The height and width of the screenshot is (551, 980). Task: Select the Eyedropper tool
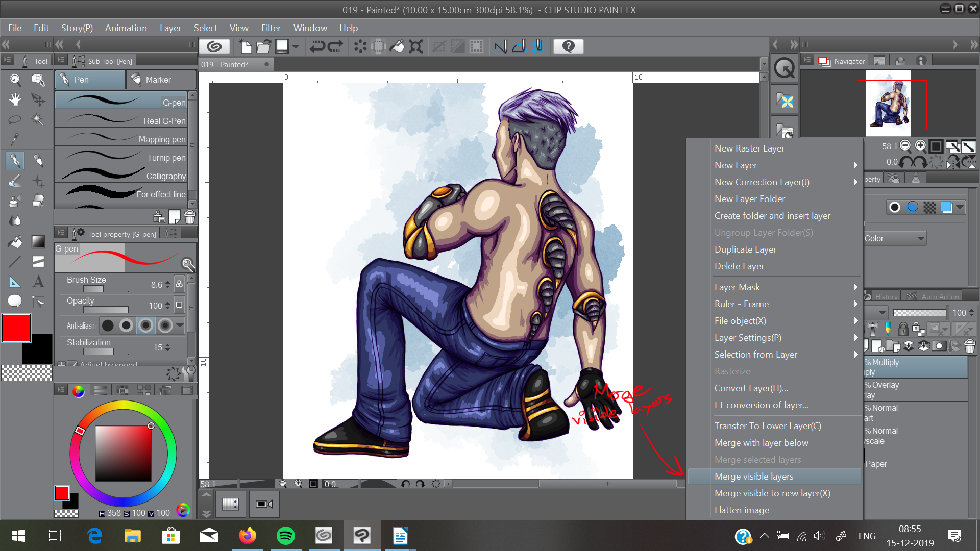15,139
